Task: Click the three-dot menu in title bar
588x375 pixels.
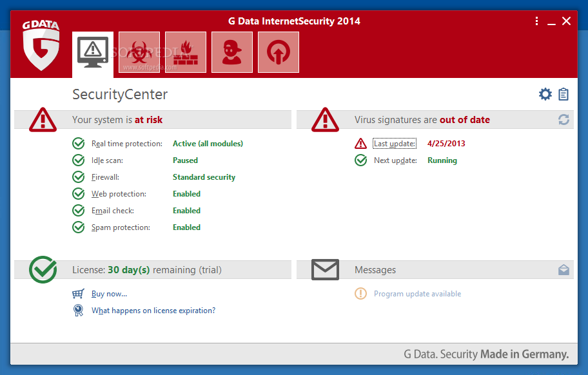Action: [537, 21]
